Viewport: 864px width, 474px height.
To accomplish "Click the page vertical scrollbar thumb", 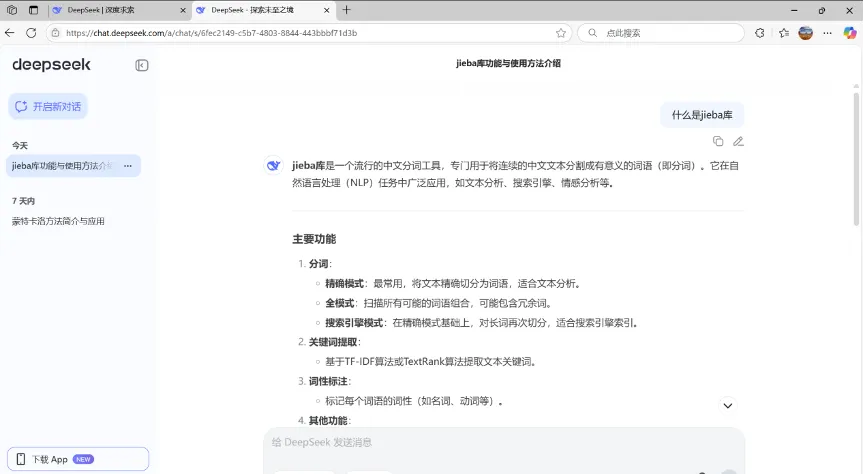I will point(856,159).
